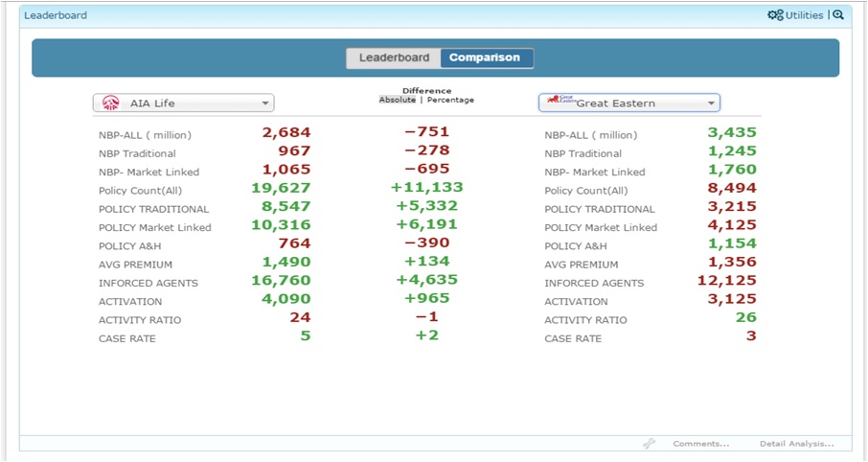The image size is (868, 462).
Task: Click the AIA Life logo icon
Action: point(110,104)
